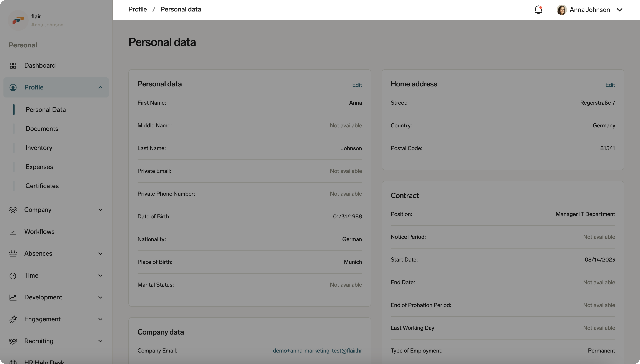The image size is (640, 364).
Task: Select the Recruiting handshake icon
Action: [x=13, y=341]
